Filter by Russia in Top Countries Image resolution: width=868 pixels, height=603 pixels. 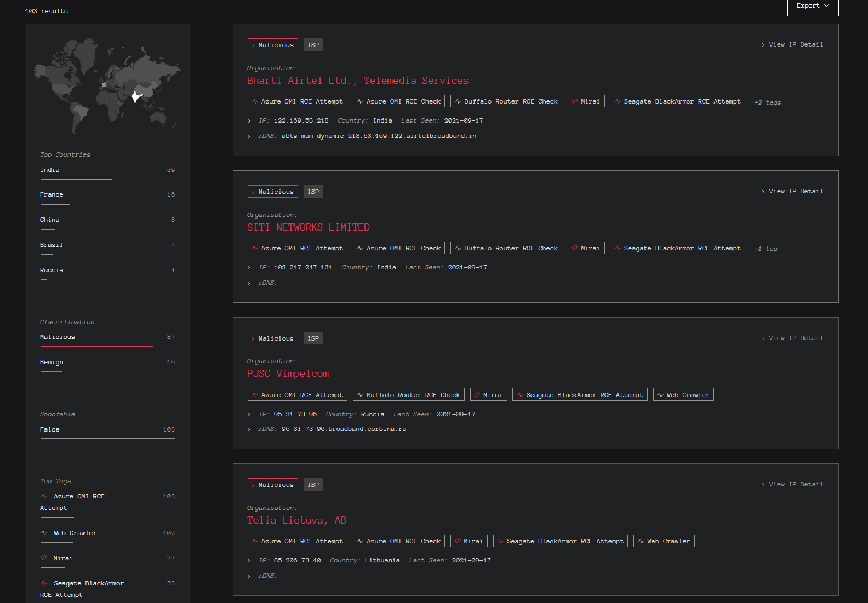click(x=107, y=273)
